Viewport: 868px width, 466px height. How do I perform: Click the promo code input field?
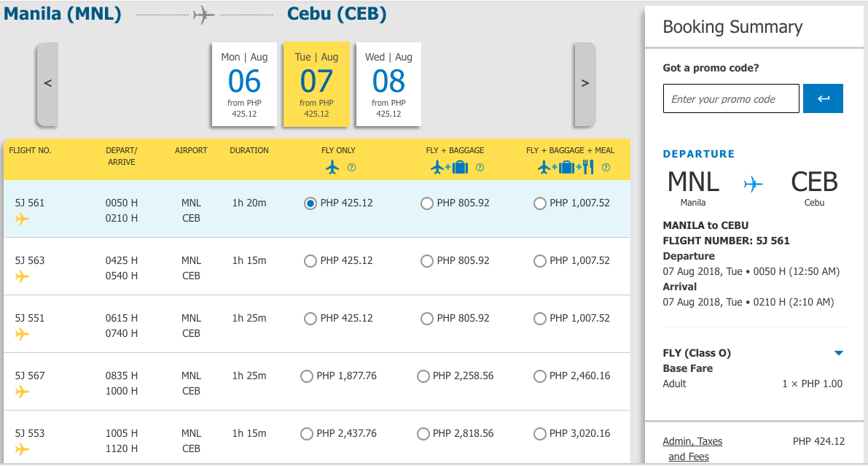click(x=731, y=99)
